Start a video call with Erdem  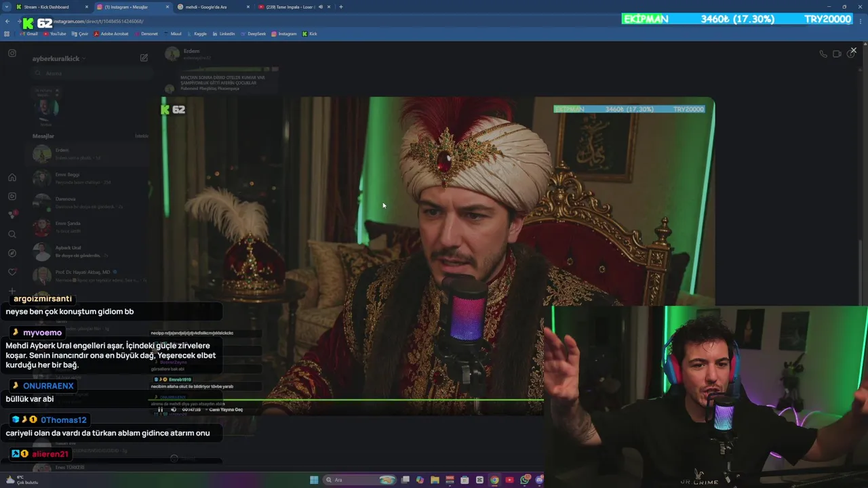pos(837,54)
